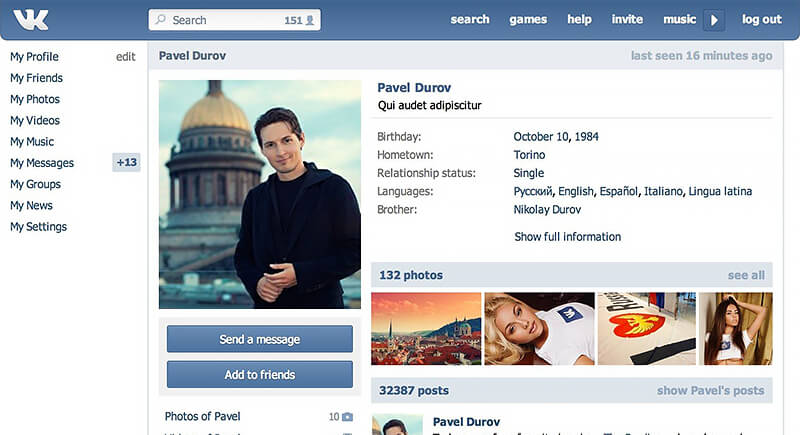Open the music menu item
Viewport: 800px width, 435px height.
679,19
